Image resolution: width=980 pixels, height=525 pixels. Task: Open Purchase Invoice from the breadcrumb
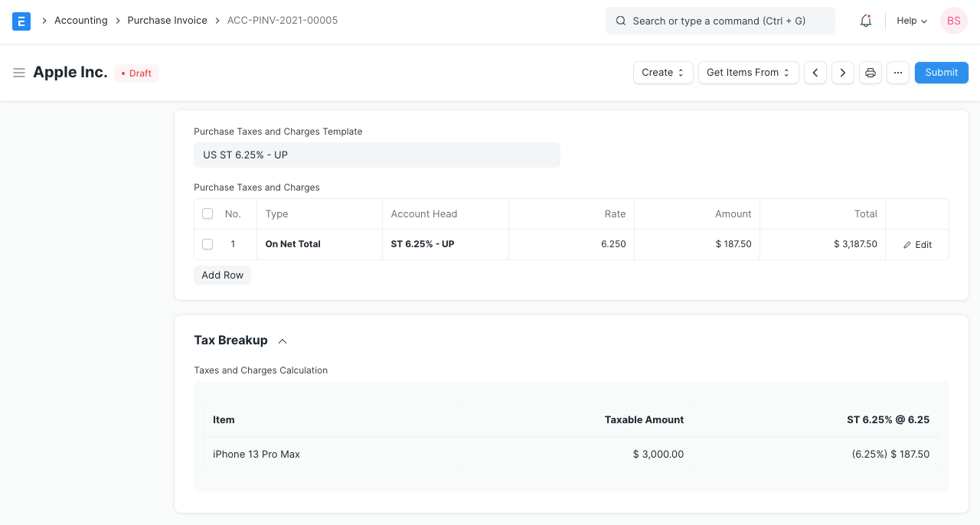point(167,21)
